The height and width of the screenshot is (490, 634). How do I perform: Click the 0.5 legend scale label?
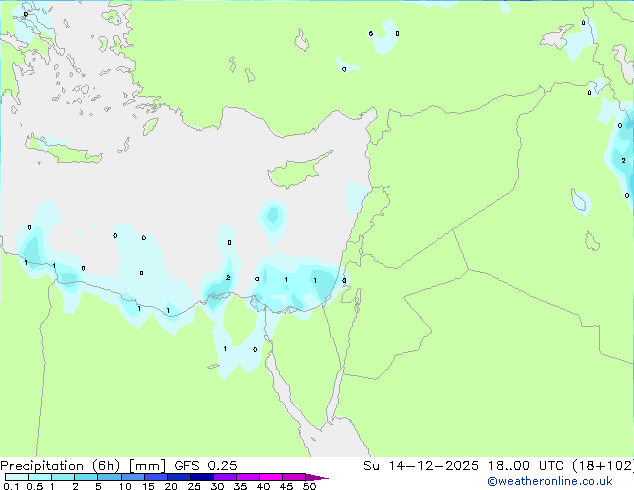point(34,486)
